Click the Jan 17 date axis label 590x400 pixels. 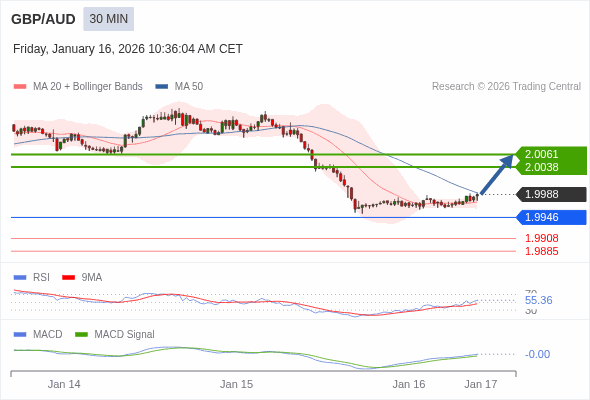coord(481,384)
